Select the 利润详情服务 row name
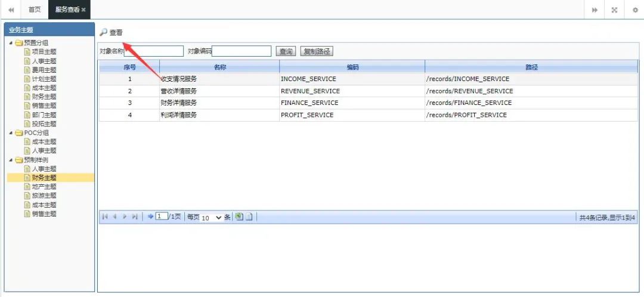 179,115
